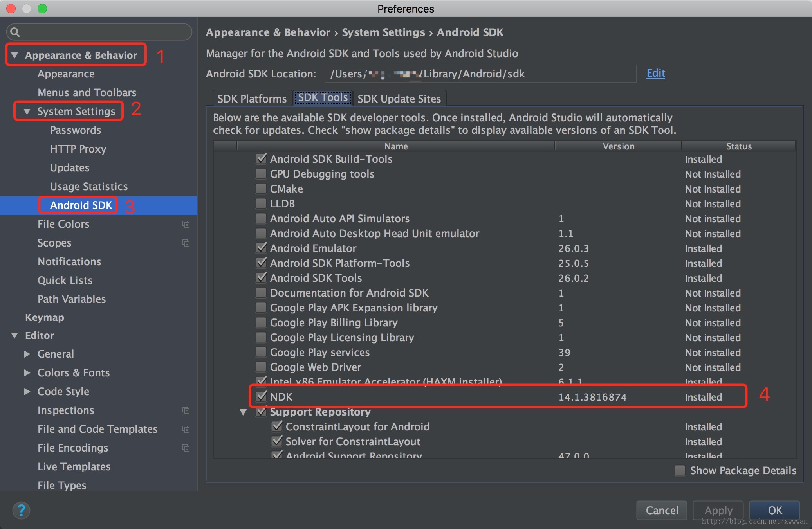
Task: Click NDK version 14.1.3816874
Action: pos(592,397)
